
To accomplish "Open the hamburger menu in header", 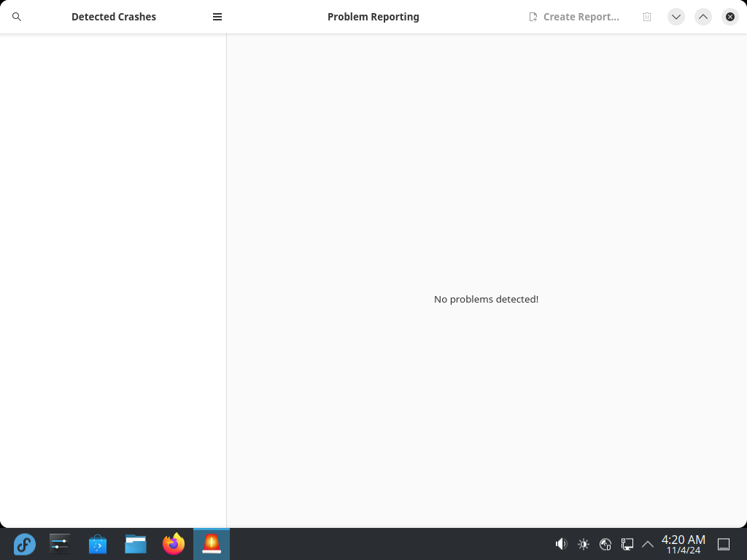I will [217, 17].
